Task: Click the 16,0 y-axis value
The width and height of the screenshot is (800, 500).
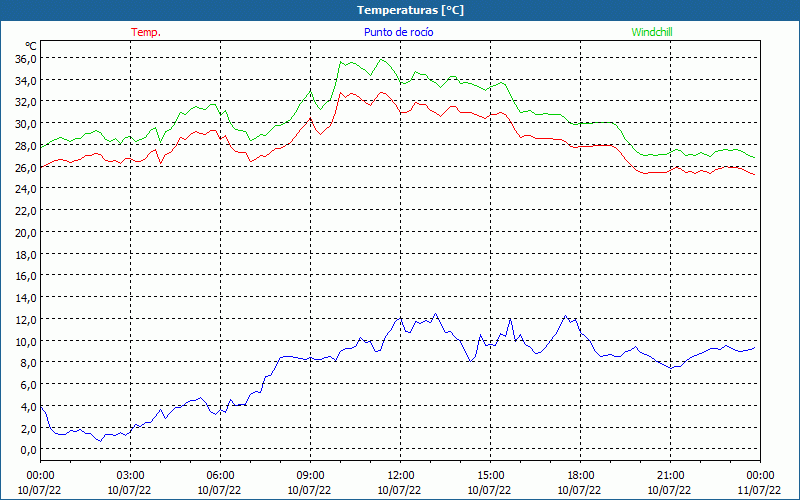Action: tap(26, 276)
